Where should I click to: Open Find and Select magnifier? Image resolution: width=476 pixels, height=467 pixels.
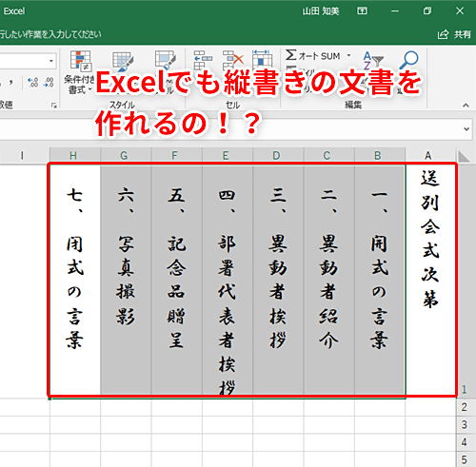pos(408,60)
